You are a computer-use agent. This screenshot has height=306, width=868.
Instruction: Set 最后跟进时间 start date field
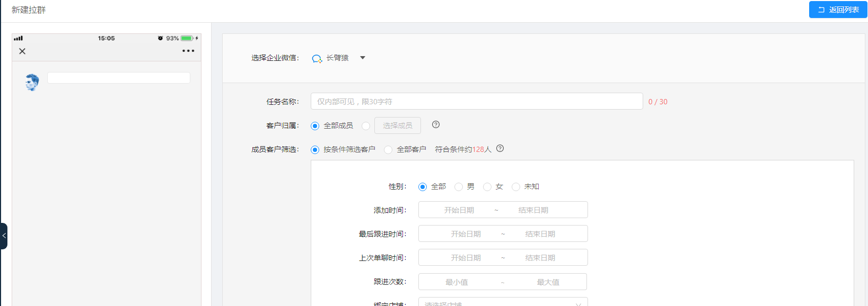point(466,234)
